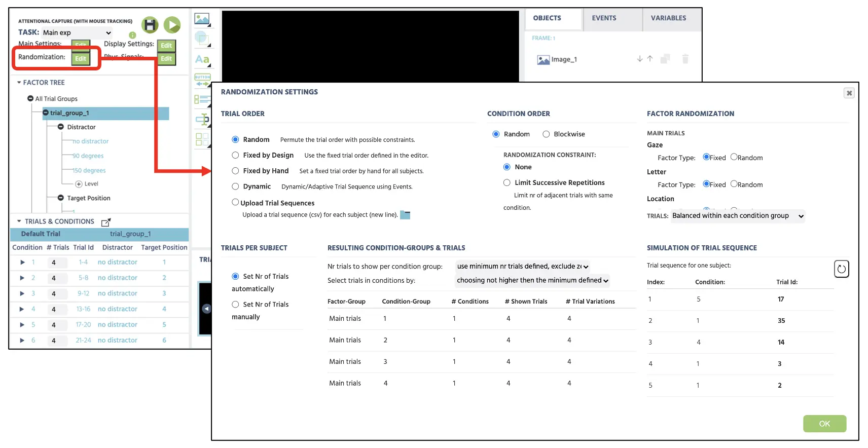
Task: Click Edit next to Phys. Signals
Action: 166,59
